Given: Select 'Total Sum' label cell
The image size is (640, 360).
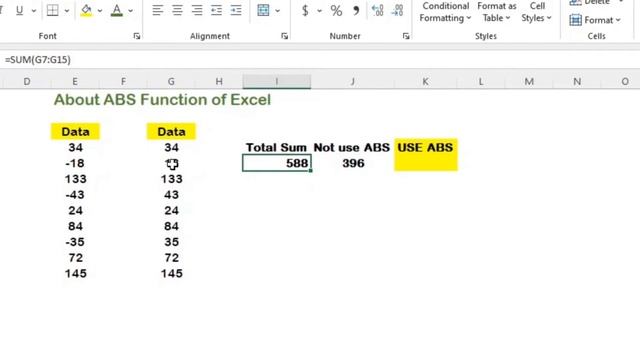Looking at the screenshot, I should (276, 147).
